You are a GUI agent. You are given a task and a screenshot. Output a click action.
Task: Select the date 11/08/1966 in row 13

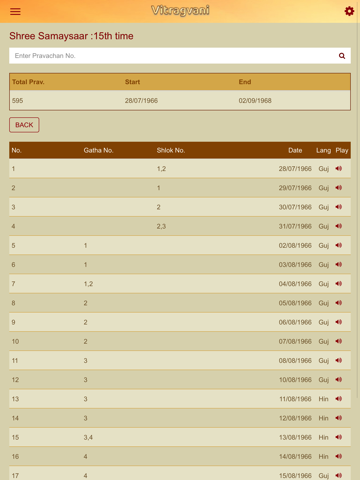point(295,399)
